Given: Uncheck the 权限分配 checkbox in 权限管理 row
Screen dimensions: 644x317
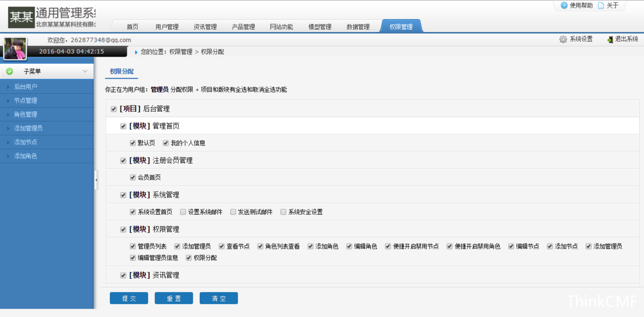Looking at the screenshot, I should coord(189,258).
